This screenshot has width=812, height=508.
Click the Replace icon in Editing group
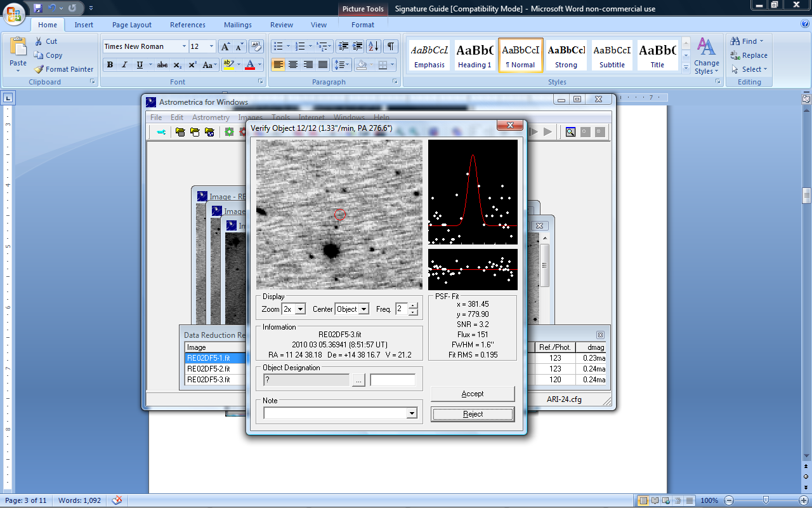click(735, 55)
